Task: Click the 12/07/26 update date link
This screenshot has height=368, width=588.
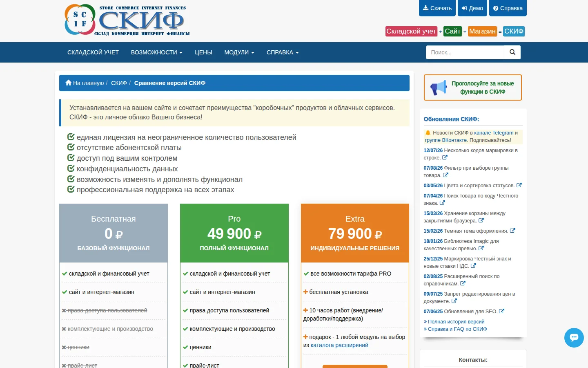Action: coord(433,150)
